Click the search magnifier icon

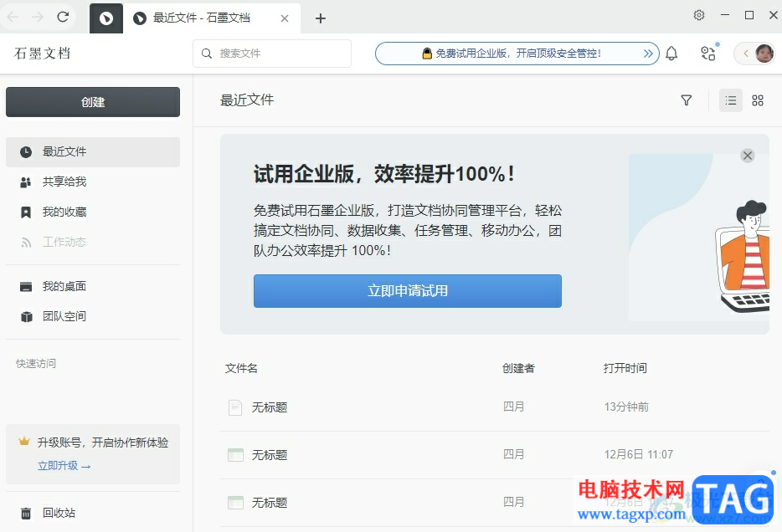tap(207, 54)
